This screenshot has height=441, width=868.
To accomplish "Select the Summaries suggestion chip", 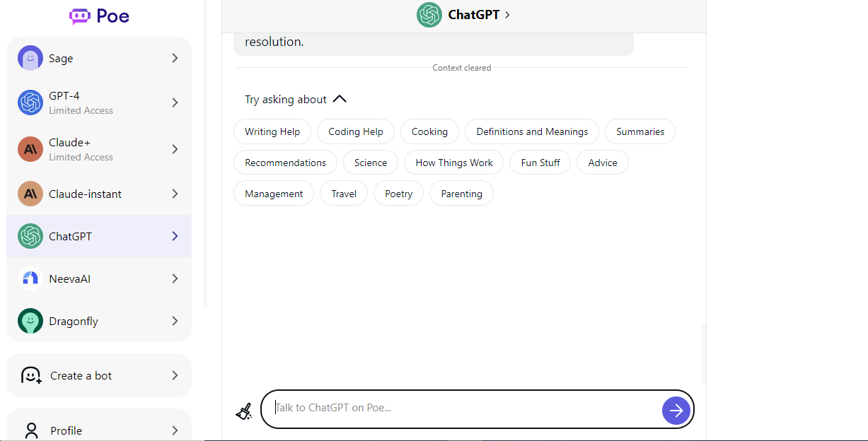I will tap(640, 131).
